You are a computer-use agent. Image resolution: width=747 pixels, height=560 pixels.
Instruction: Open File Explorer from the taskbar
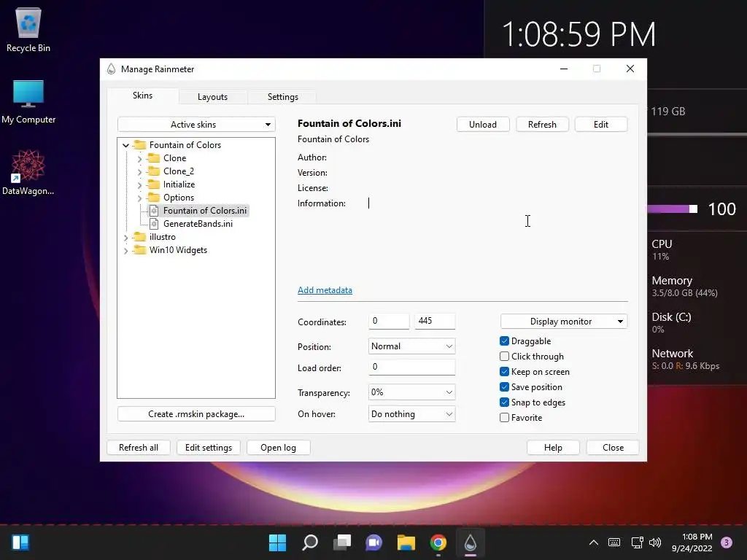point(406,542)
